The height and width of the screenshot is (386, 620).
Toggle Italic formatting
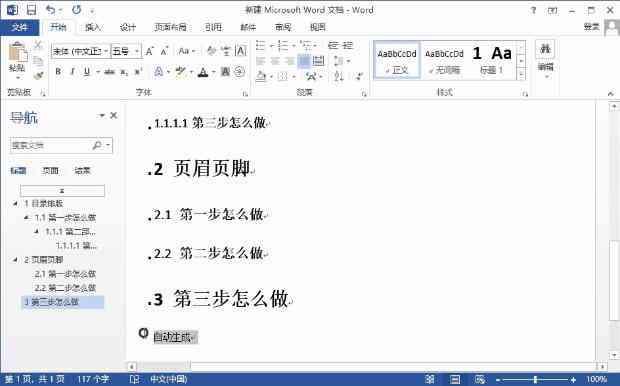72,72
